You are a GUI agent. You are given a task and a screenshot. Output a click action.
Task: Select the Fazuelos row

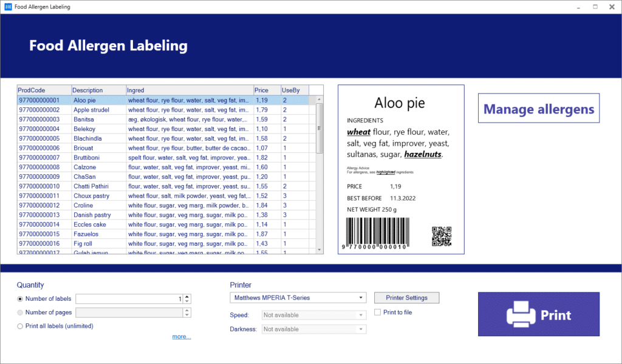click(163, 234)
